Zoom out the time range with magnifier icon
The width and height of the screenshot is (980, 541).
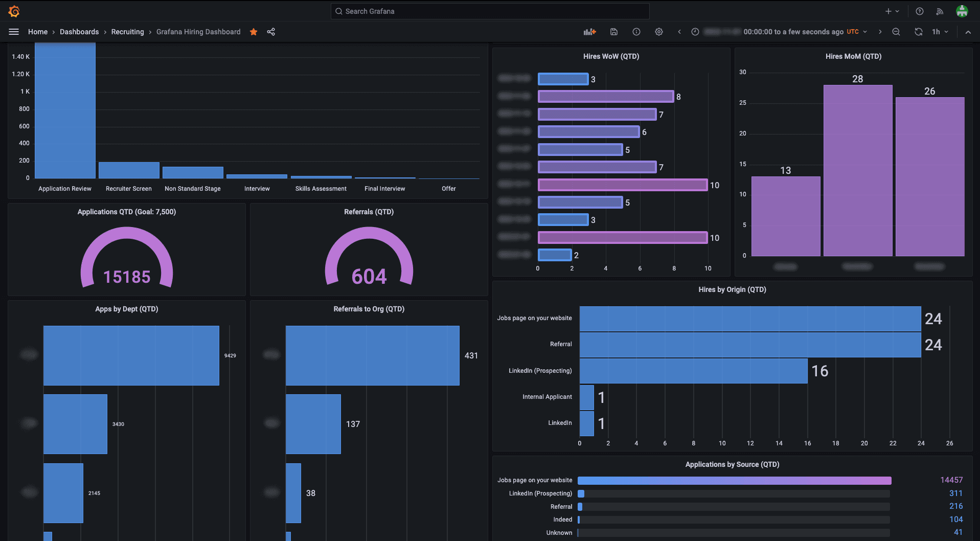[896, 32]
